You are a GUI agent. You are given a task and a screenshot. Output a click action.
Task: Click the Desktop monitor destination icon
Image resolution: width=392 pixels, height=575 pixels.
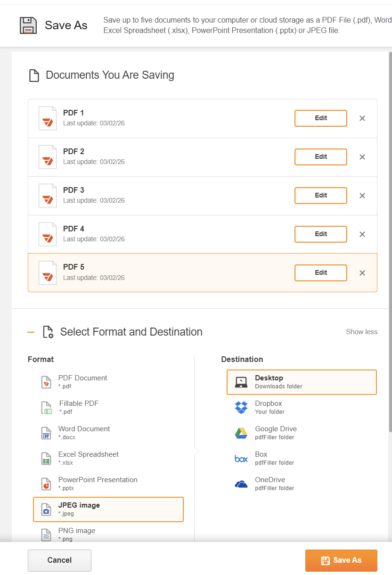(x=241, y=382)
